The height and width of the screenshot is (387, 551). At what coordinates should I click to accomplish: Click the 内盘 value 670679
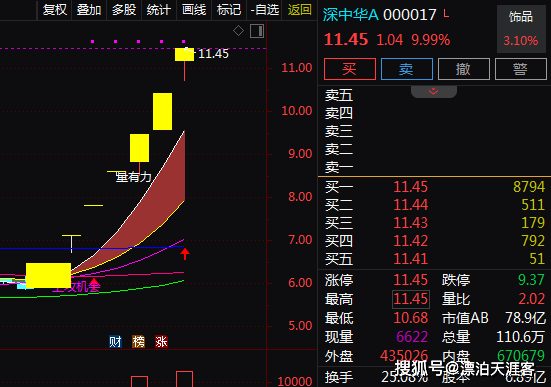[521, 356]
